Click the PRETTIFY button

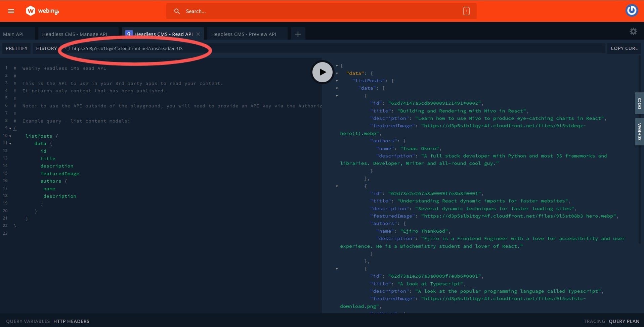pyautogui.click(x=16, y=48)
